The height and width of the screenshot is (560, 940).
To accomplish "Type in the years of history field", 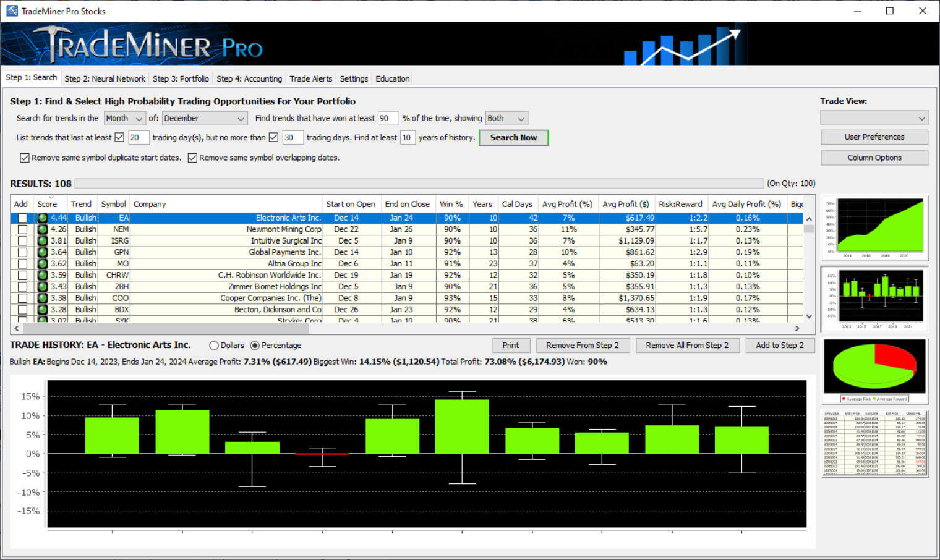I will [x=408, y=137].
